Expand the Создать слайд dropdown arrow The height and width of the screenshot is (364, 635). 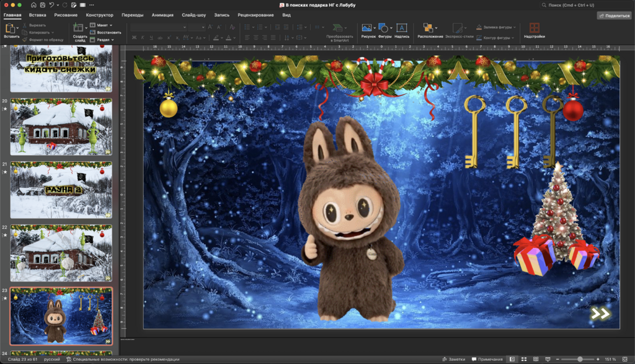[x=86, y=28]
